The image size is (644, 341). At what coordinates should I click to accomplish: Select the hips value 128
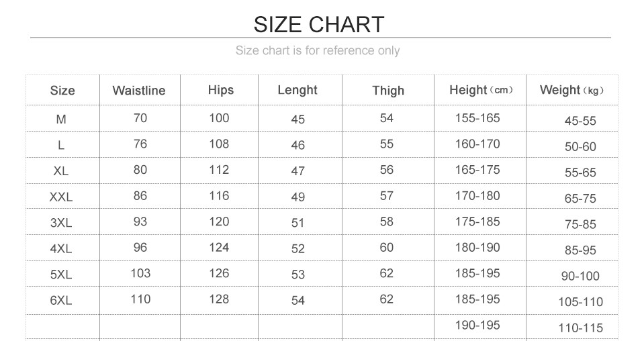tap(219, 299)
